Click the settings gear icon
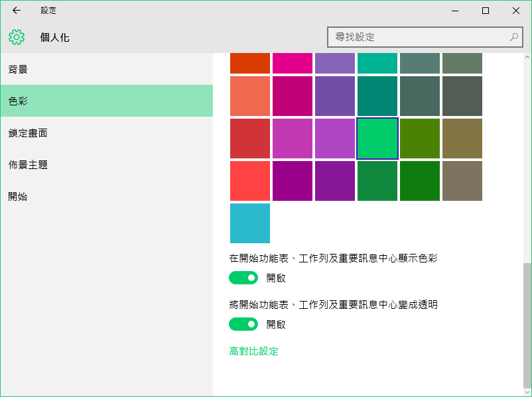 [x=17, y=37]
